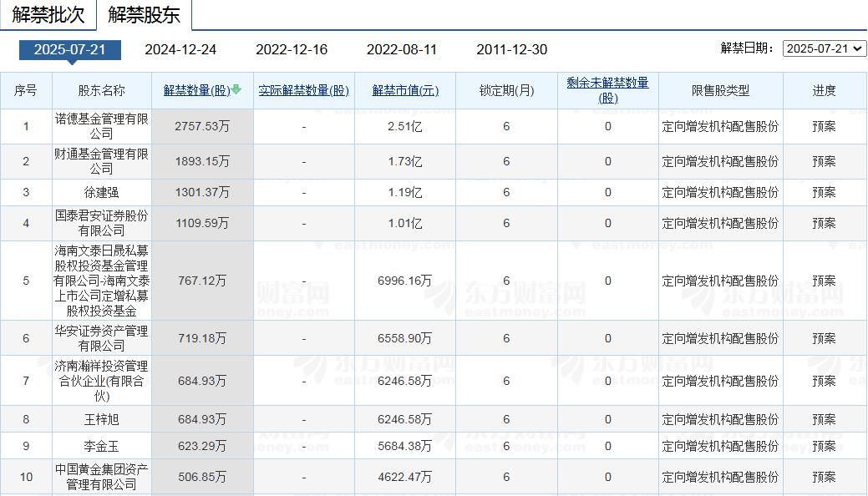Click row number 10 cell

(26, 477)
